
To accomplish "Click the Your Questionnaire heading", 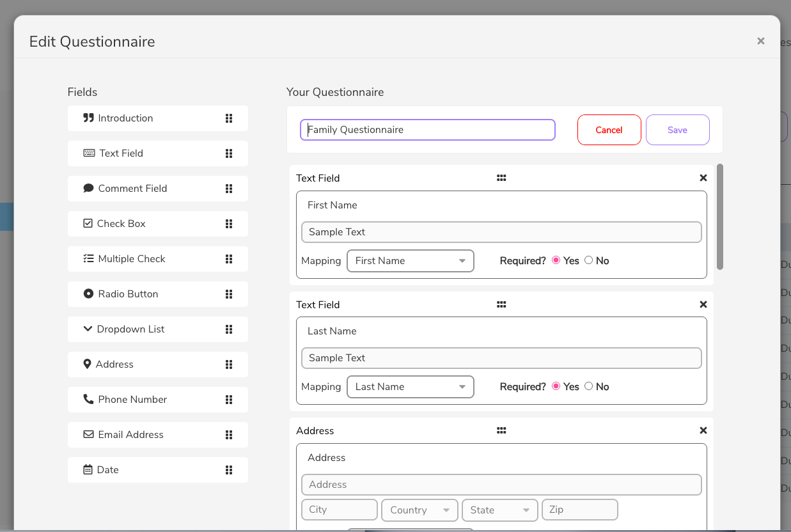I will 335,92.
